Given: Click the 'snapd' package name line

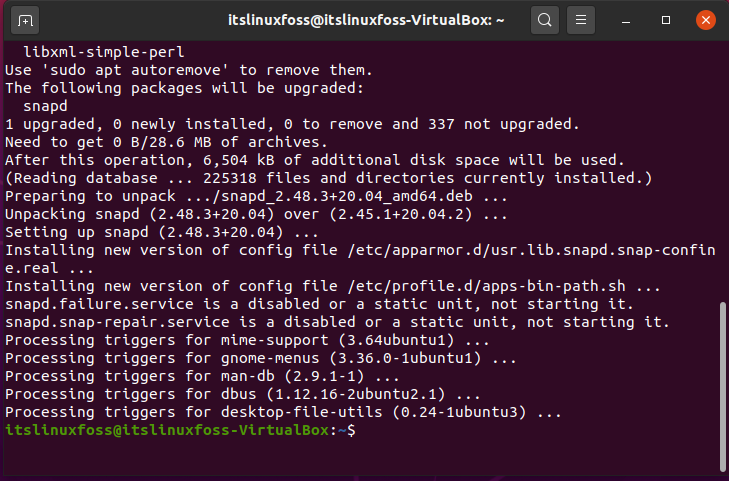Looking at the screenshot, I should pos(45,106).
